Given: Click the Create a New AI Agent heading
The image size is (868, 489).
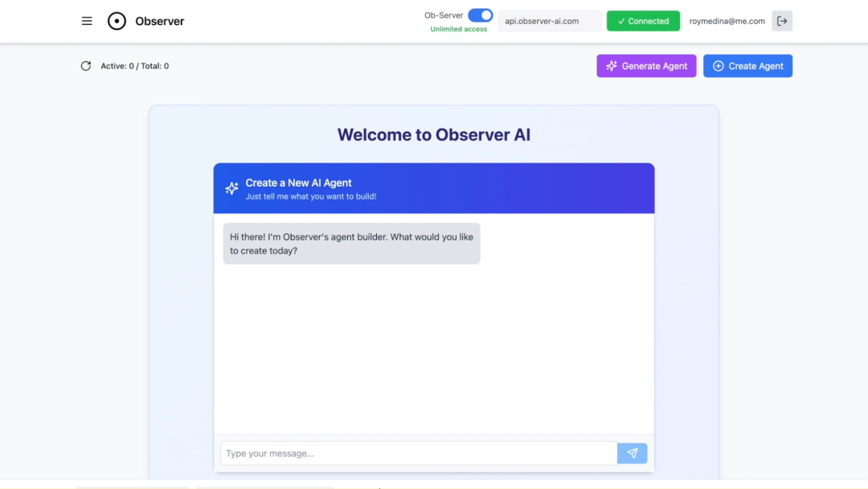Looking at the screenshot, I should click(298, 183).
